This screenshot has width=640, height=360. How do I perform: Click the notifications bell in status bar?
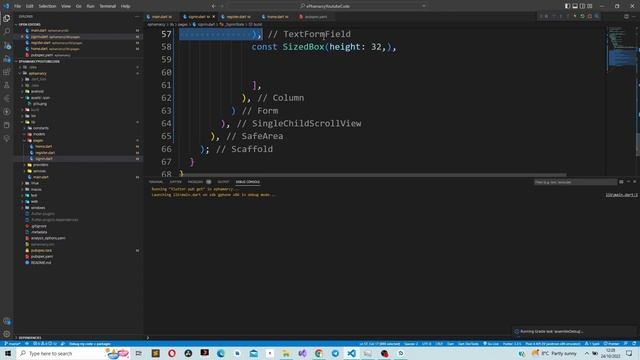coord(634,344)
